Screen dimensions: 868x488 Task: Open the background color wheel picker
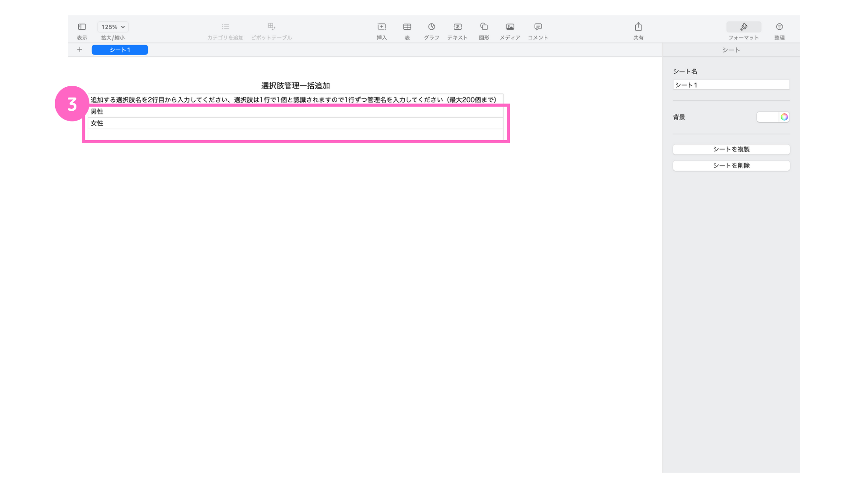click(784, 117)
